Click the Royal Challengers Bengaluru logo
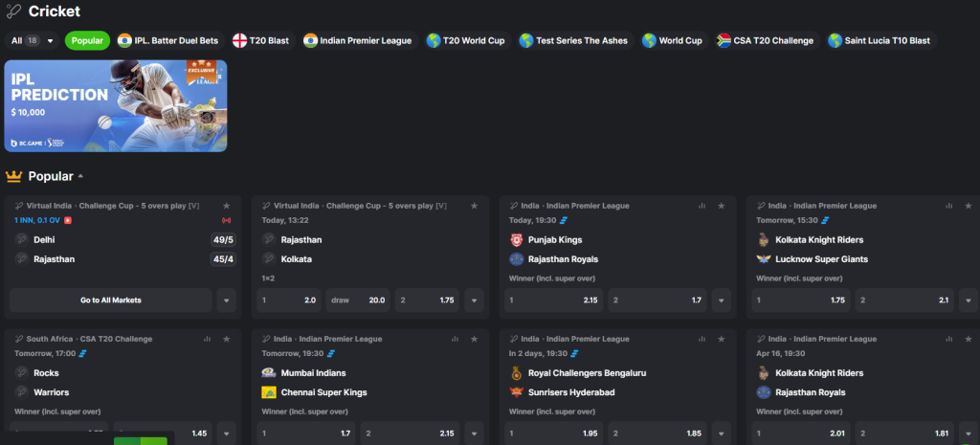 point(516,372)
